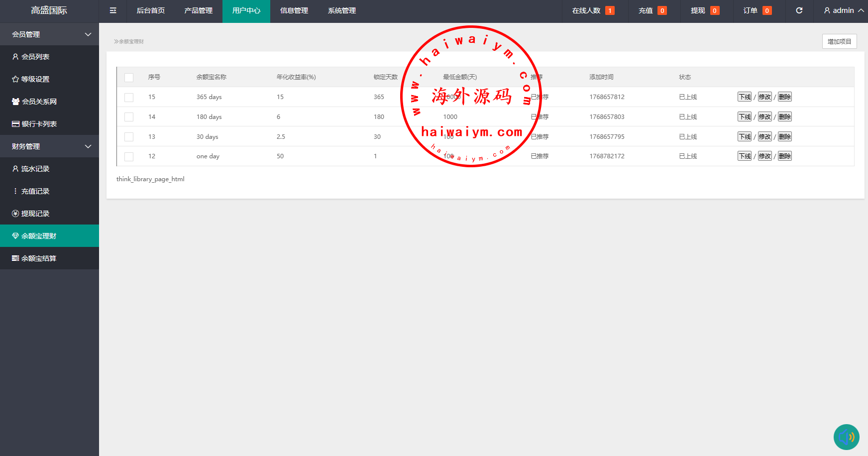Open the admin user dropdown
868x456 pixels.
(843, 10)
